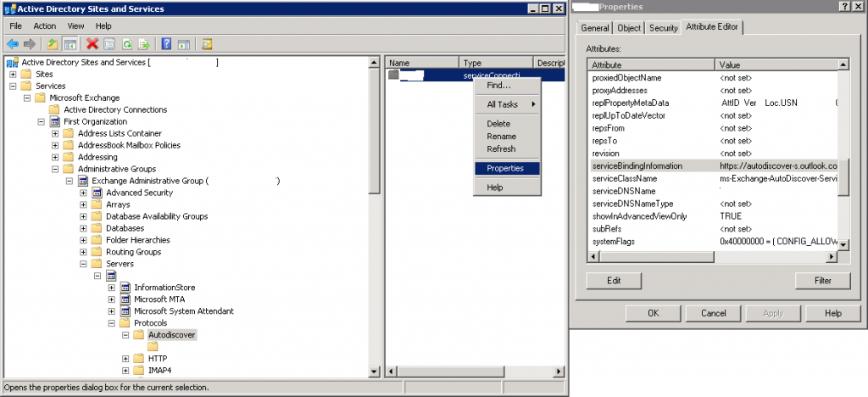Click the Find magnifier toolbar icon
The height and width of the screenshot is (397, 868).
point(207,44)
